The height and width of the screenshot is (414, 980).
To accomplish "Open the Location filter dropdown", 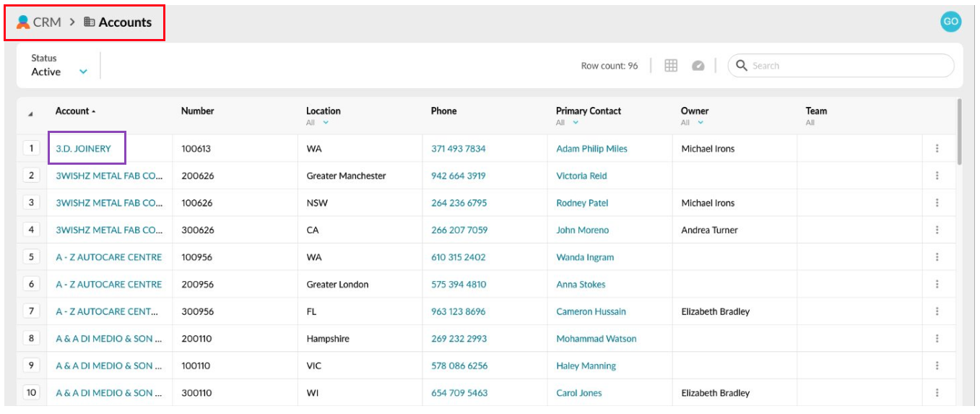I will (x=326, y=123).
